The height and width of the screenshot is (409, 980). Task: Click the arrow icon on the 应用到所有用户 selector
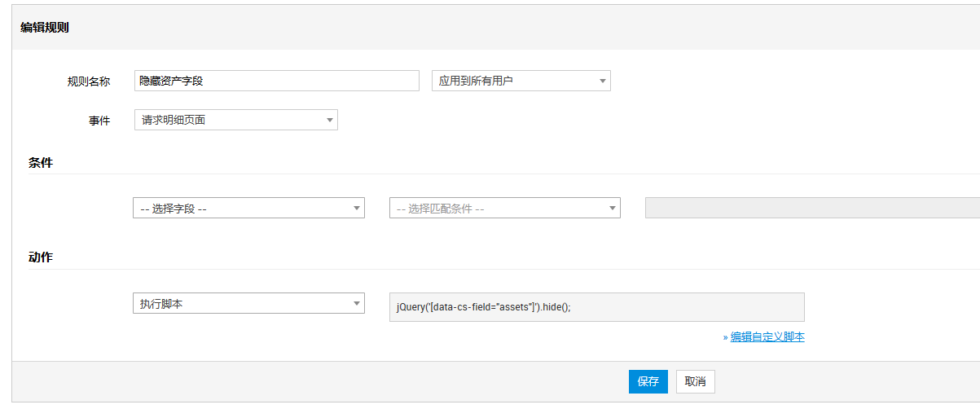(602, 81)
